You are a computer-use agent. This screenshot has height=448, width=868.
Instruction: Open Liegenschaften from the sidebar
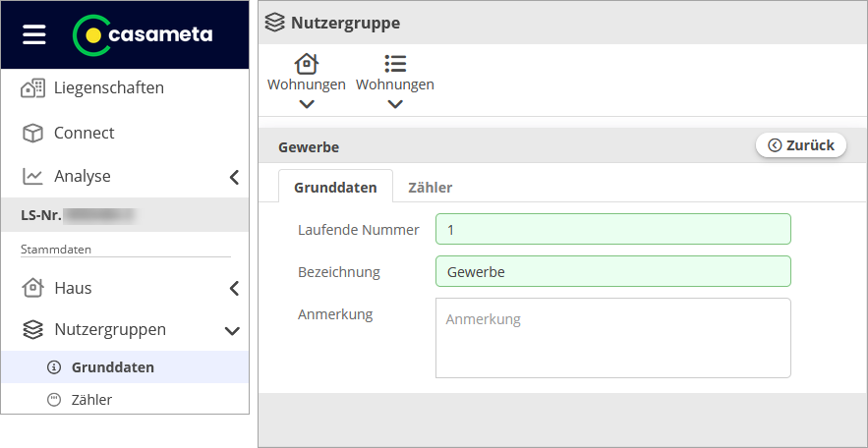(108, 87)
